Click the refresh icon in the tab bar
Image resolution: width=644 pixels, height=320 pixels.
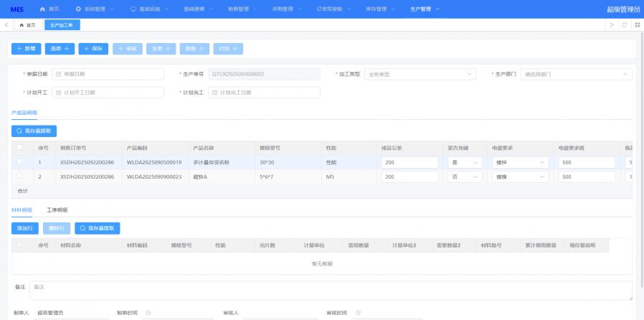[625, 24]
